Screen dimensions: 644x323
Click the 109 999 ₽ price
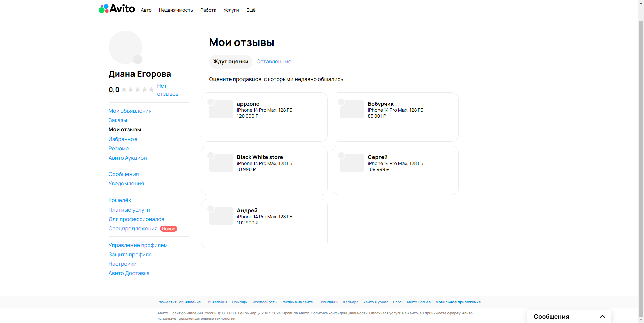click(378, 169)
